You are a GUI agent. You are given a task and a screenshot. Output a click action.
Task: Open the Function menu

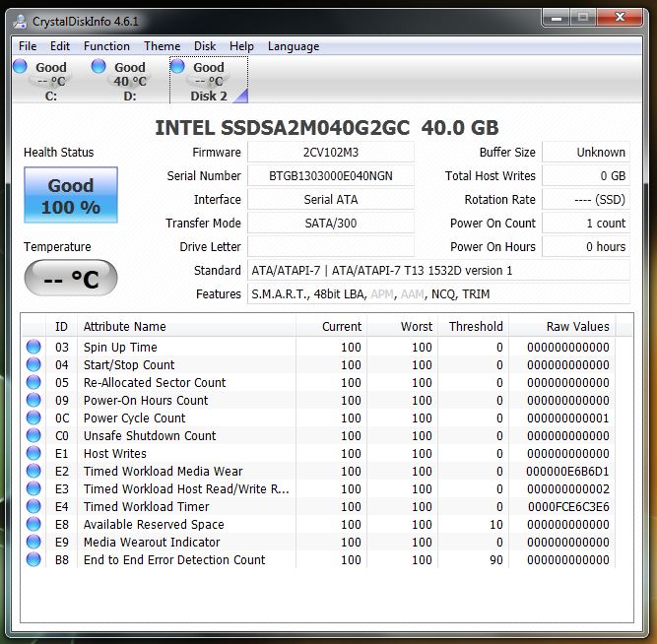tap(106, 46)
